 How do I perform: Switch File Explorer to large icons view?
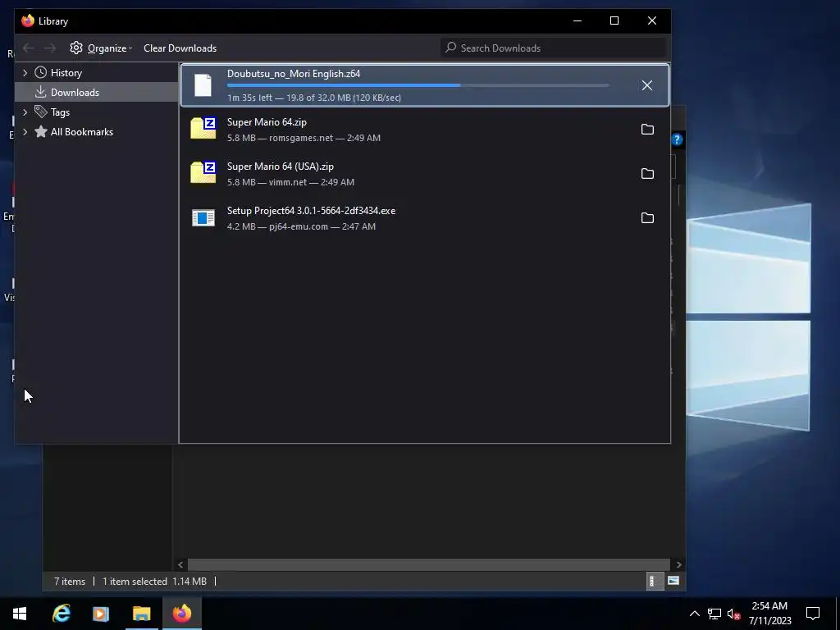tap(673, 581)
